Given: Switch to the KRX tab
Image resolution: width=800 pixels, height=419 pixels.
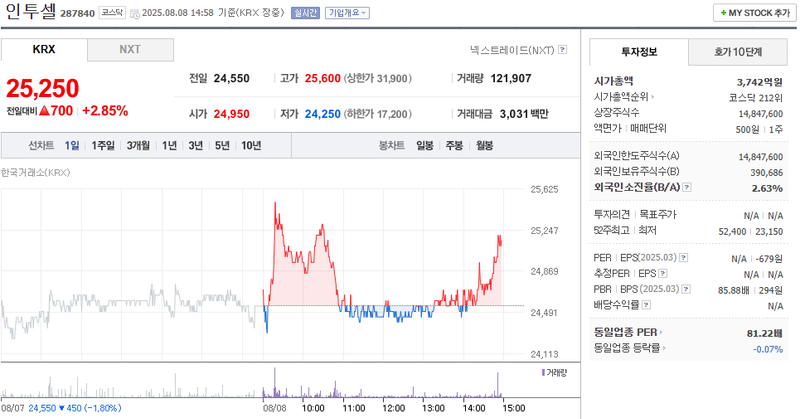Looking at the screenshot, I should point(44,50).
